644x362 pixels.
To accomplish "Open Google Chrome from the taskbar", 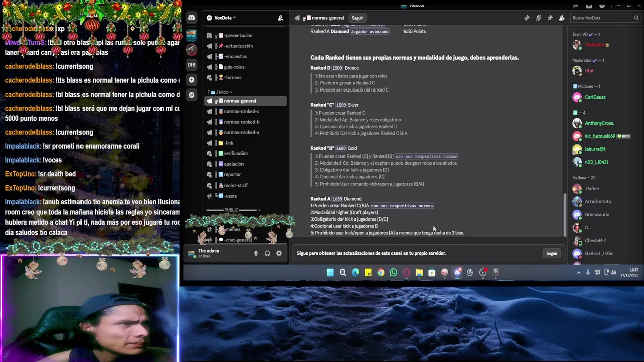I will (381, 273).
